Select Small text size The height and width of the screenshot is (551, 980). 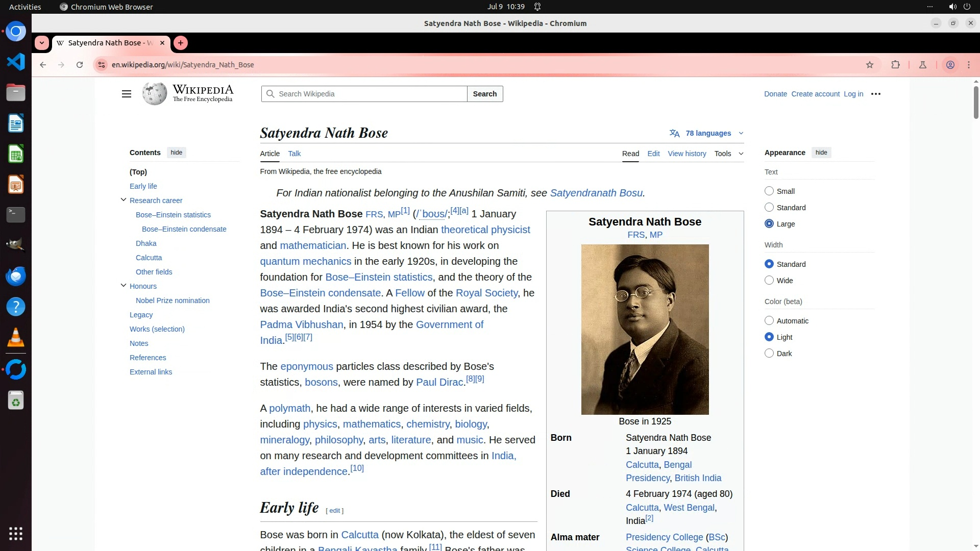point(769,191)
